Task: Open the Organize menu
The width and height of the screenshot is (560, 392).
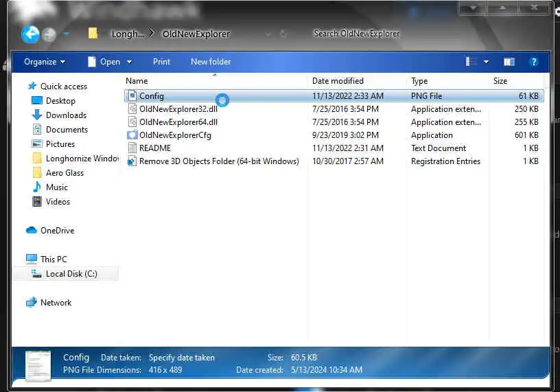Action: [45, 62]
